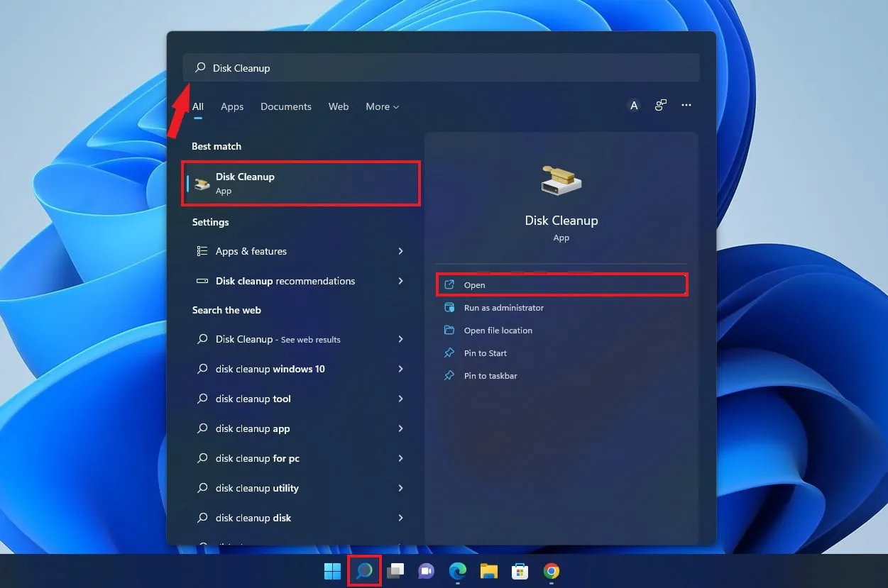This screenshot has width=888, height=588.
Task: Click the Apps & features list icon
Action: pos(202,251)
